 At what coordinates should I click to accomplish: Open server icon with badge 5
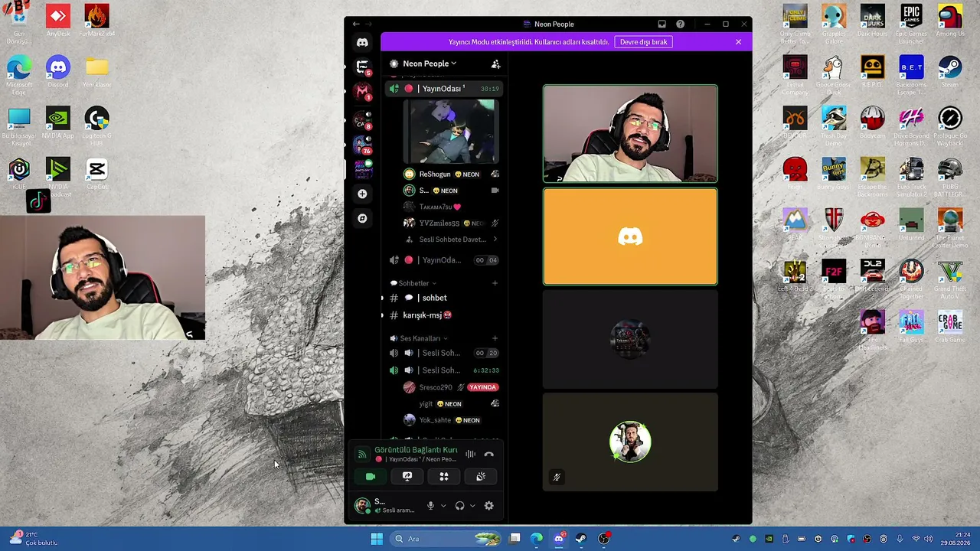tap(362, 67)
